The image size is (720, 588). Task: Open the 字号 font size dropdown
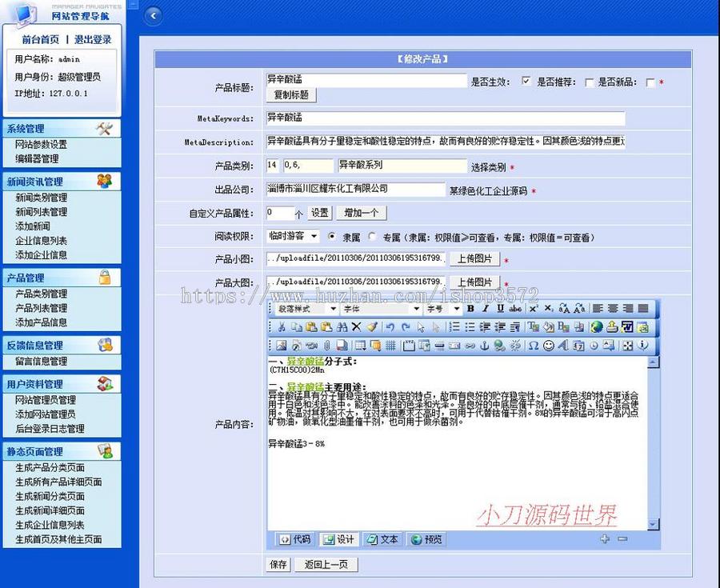coord(443,309)
